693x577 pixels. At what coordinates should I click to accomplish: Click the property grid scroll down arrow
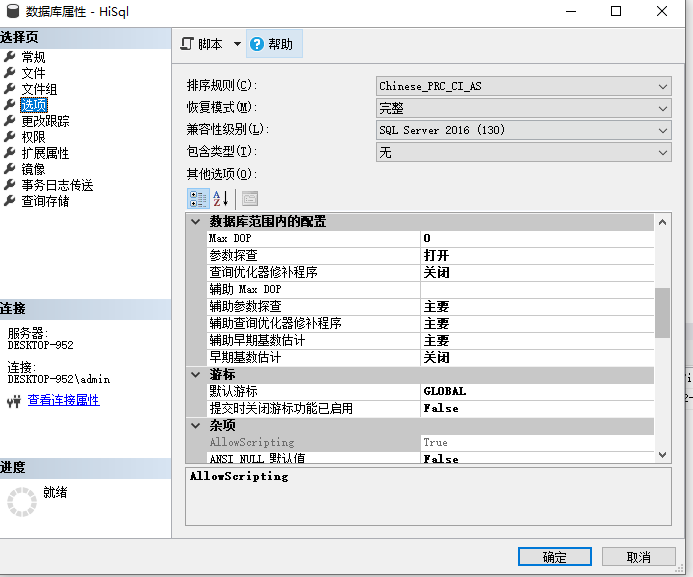[662, 455]
